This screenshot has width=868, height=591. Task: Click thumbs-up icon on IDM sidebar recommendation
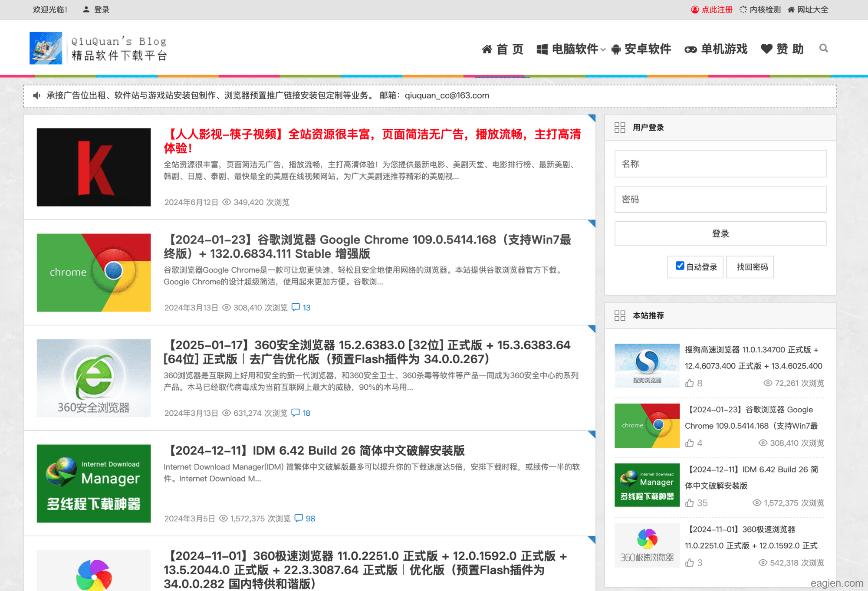tap(690, 503)
